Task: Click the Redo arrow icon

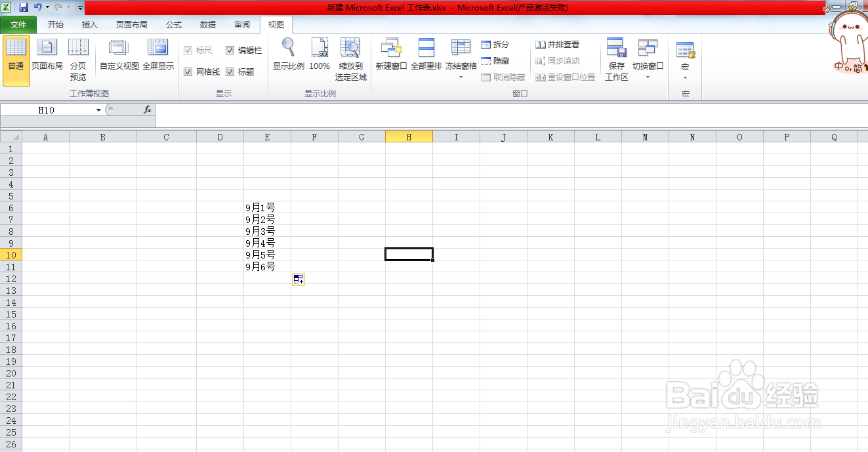Action: pos(58,7)
